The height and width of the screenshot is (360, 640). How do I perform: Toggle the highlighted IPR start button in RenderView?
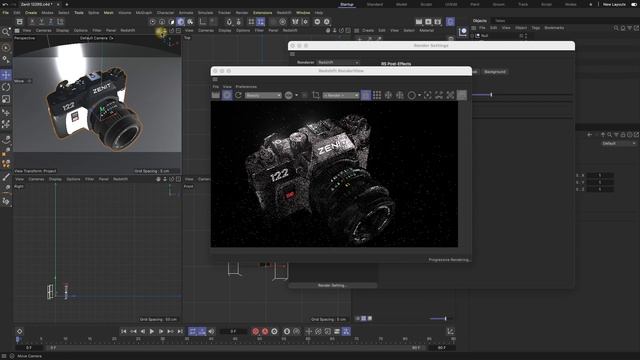click(x=227, y=95)
